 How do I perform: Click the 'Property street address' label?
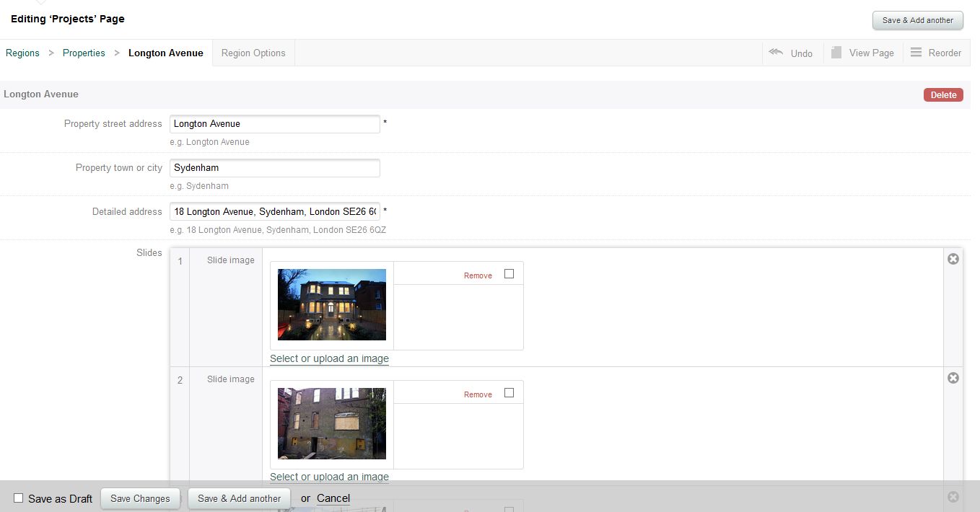tap(113, 124)
